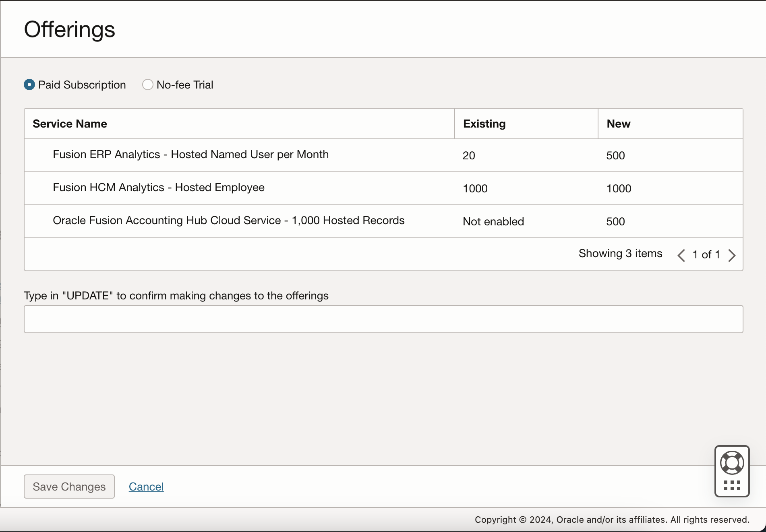
Task: Click the previous page chevron
Action: [681, 255]
